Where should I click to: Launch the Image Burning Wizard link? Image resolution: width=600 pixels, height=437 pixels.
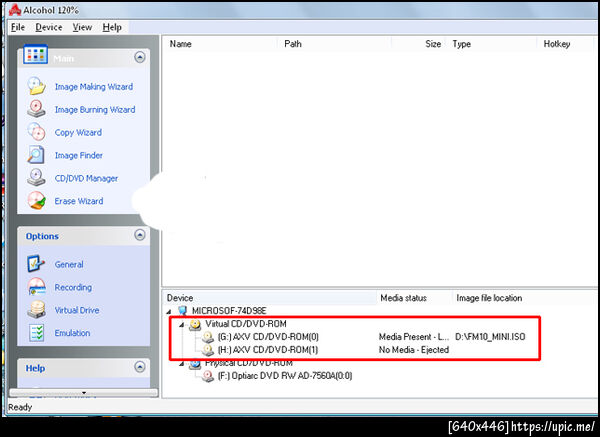point(95,110)
